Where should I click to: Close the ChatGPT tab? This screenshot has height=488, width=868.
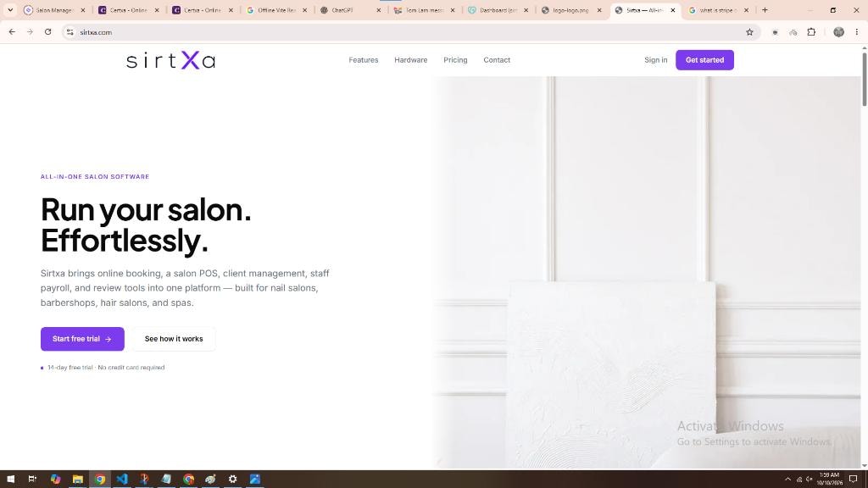tap(379, 10)
